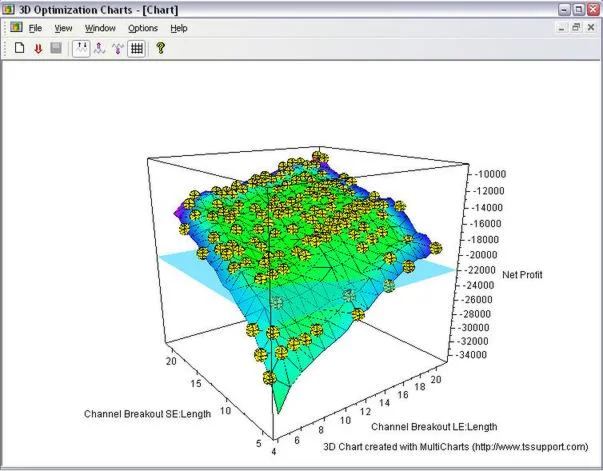Click the Net Profit axis label
The height and width of the screenshot is (471, 603).
pos(522,274)
